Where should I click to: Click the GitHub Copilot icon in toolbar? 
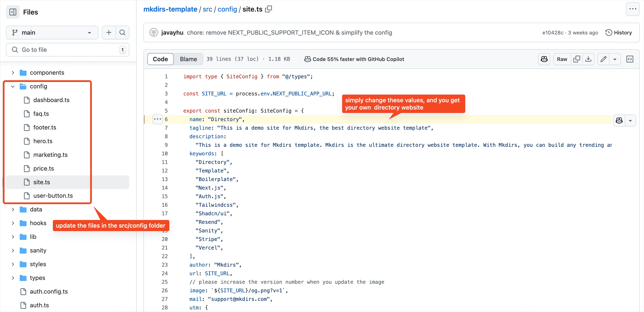point(544,59)
